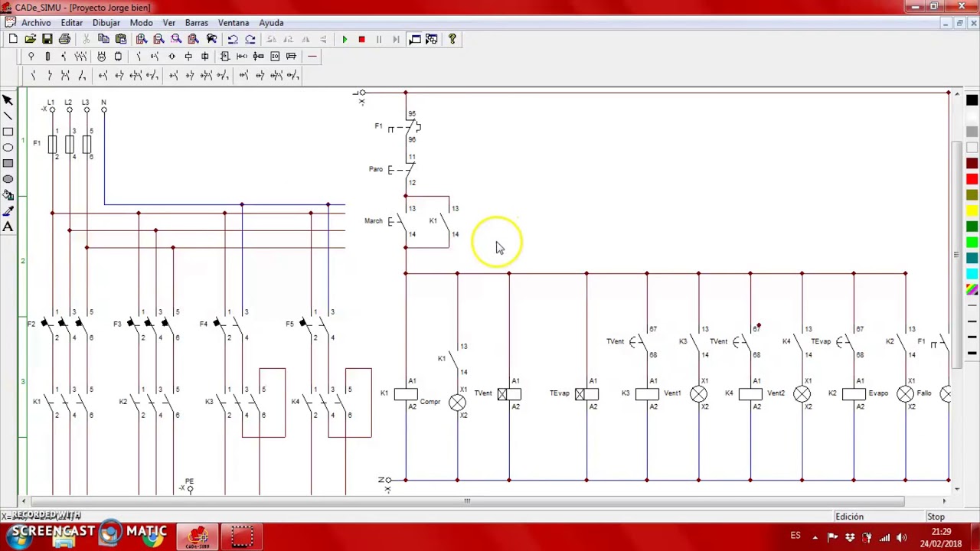
Task: Open the Ventana menu
Action: coord(234,23)
